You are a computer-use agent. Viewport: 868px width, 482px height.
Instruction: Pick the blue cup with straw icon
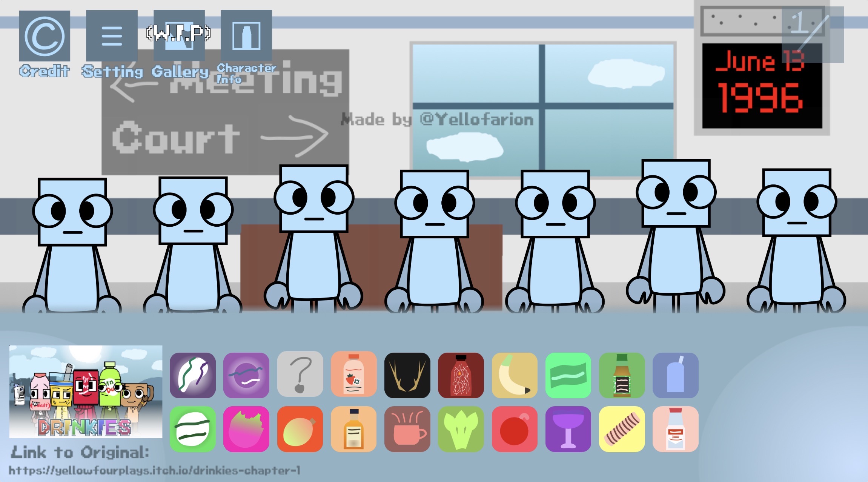pos(675,375)
